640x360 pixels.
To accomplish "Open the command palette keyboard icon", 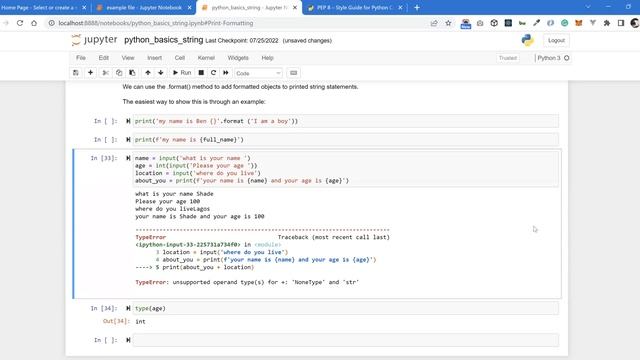I will click(293, 73).
